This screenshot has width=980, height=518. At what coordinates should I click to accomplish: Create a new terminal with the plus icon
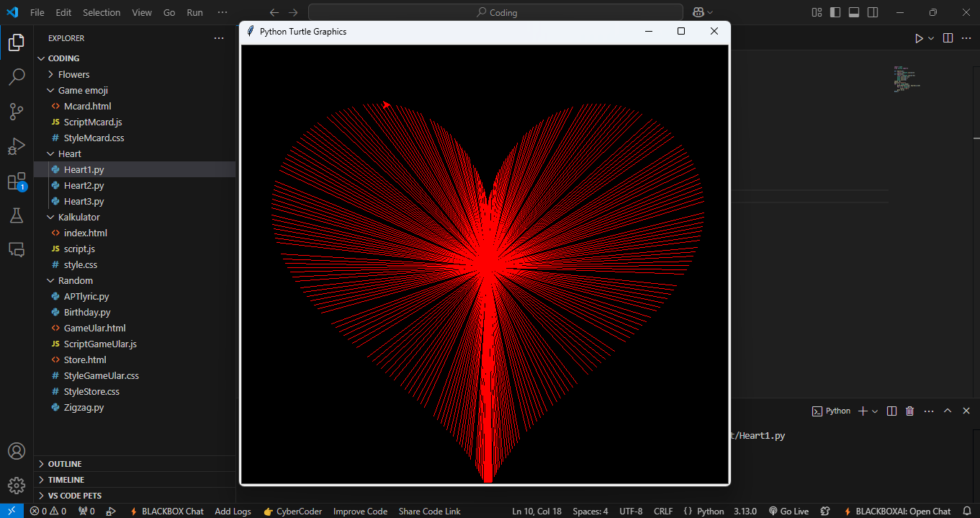(862, 410)
